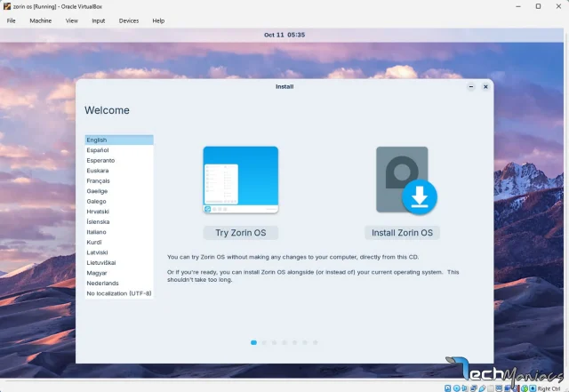Screen dimensions: 569x392
Task: Select Magyar in the language list
Action: 119,273
